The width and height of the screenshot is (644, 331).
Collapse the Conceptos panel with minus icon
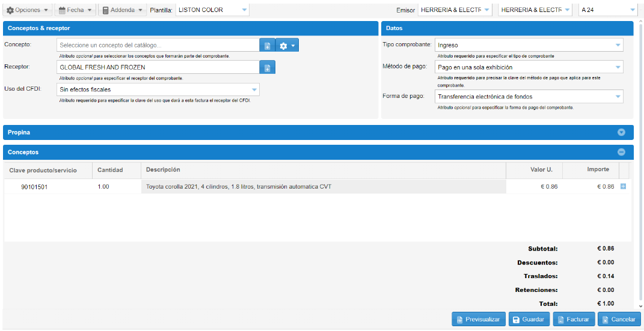pyautogui.click(x=621, y=153)
